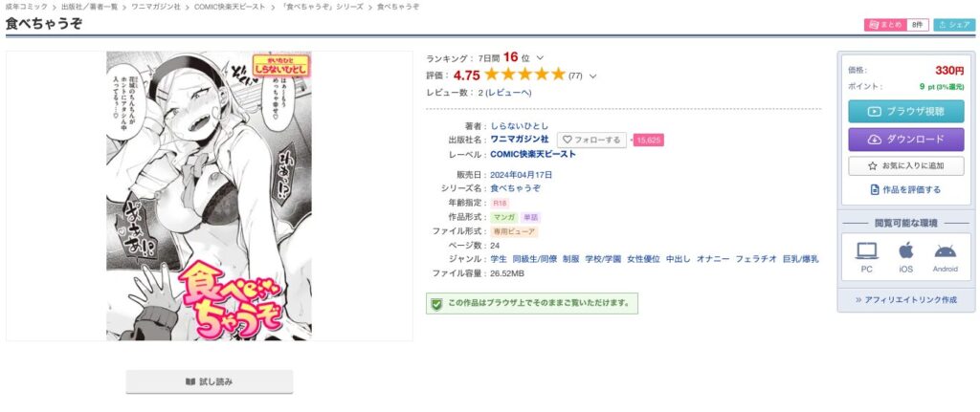Toggle お気に入りに追加 star button
Image resolution: width=980 pixels, height=412 pixels.
pyautogui.click(x=905, y=166)
